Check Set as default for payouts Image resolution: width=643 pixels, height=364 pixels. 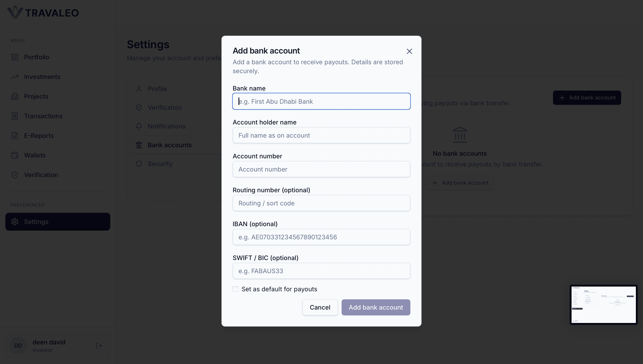235,289
